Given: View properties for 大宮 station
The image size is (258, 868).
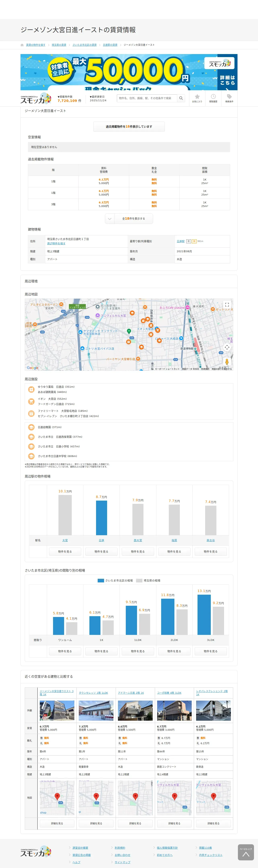Looking at the screenshot, I should tap(65, 552).
